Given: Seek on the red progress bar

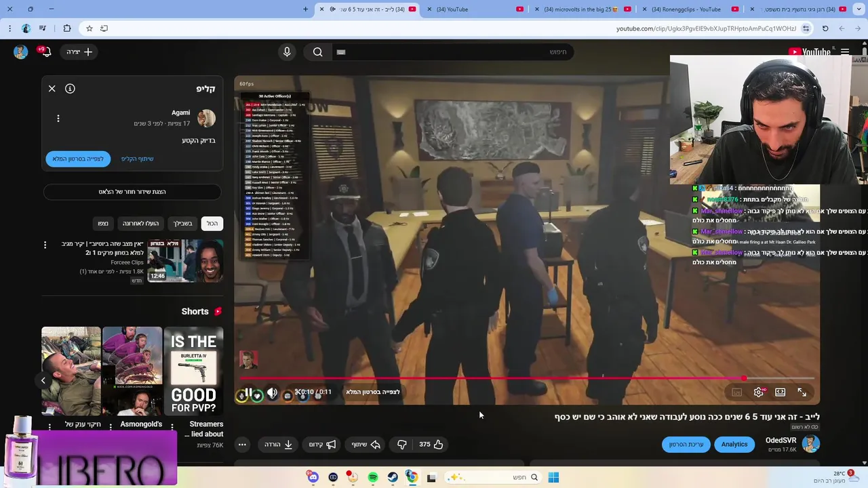Looking at the screenshot, I should point(527,378).
